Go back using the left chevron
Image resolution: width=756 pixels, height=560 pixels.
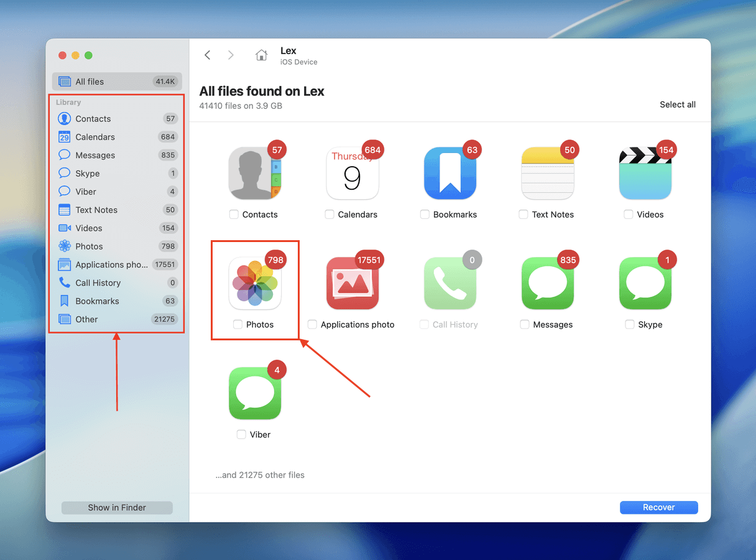[208, 55]
